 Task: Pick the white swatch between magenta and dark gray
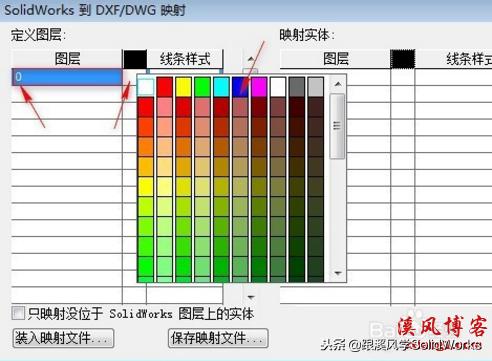pyautogui.click(x=278, y=87)
